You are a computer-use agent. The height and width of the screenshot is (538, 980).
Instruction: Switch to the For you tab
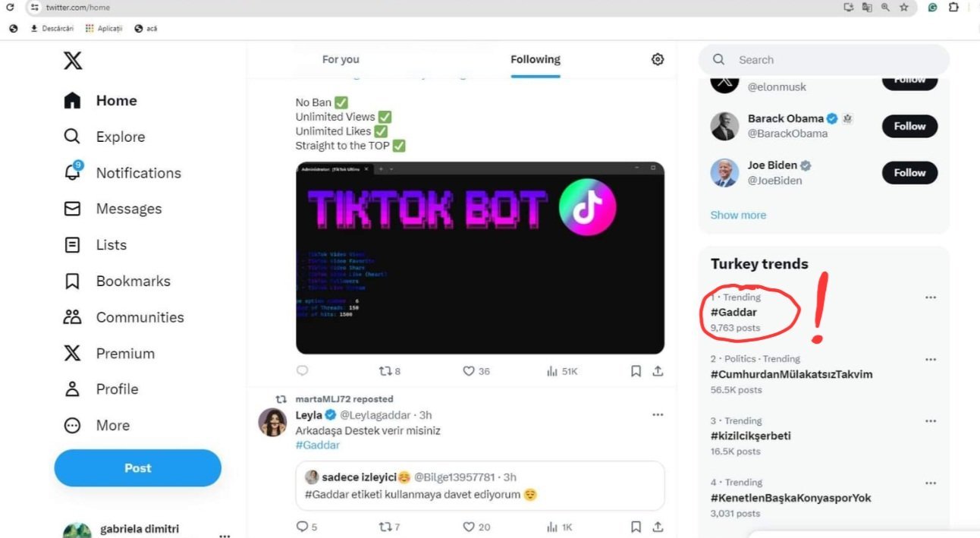point(341,59)
